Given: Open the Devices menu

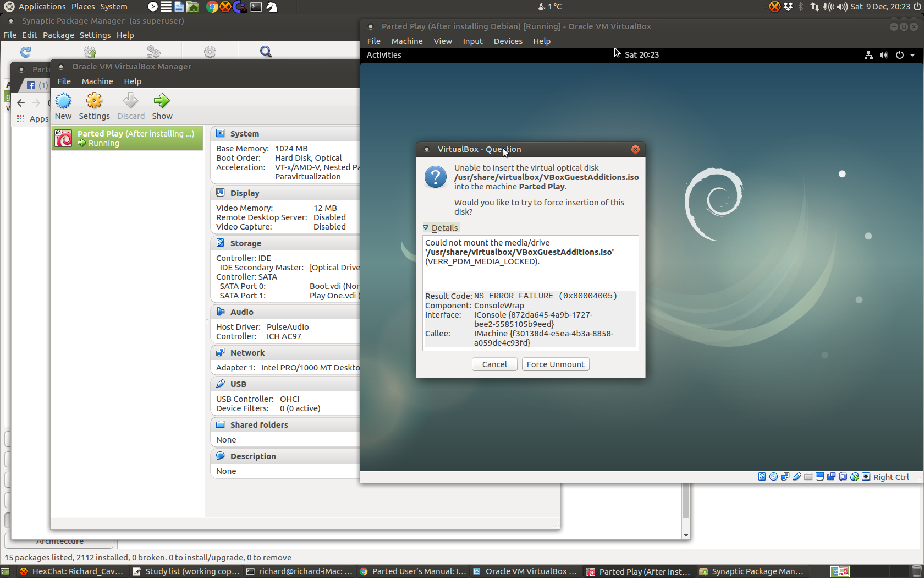Looking at the screenshot, I should [508, 41].
